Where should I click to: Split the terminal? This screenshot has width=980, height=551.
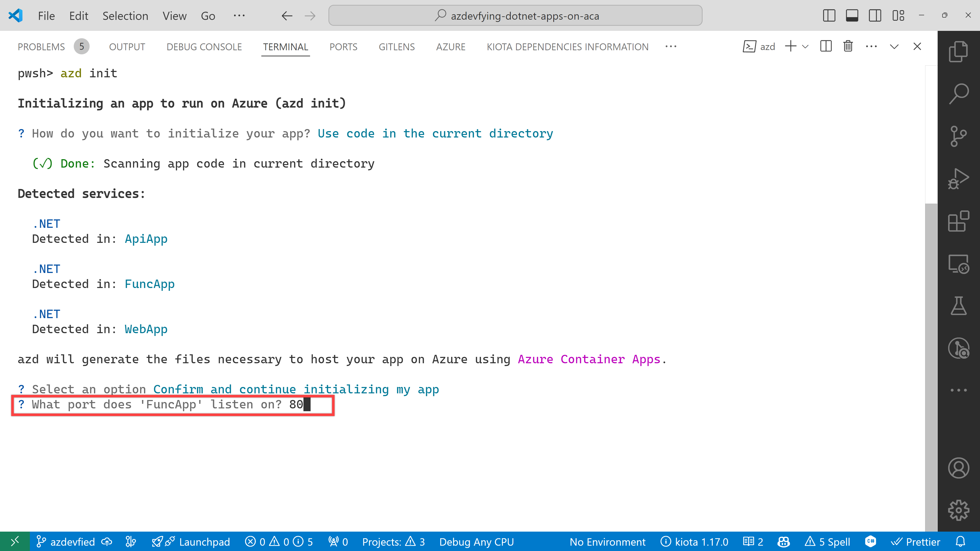826,46
